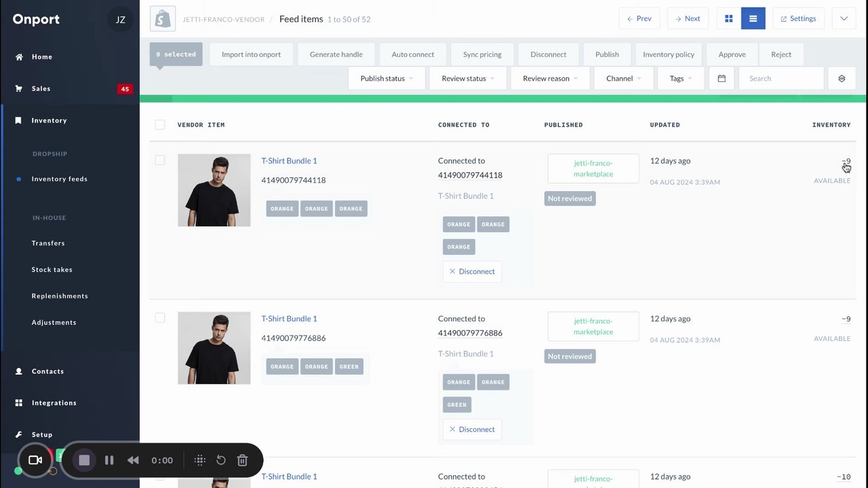Image resolution: width=868 pixels, height=488 pixels.
Task: Open Stock takes in sidebar
Action: pyautogui.click(x=52, y=270)
